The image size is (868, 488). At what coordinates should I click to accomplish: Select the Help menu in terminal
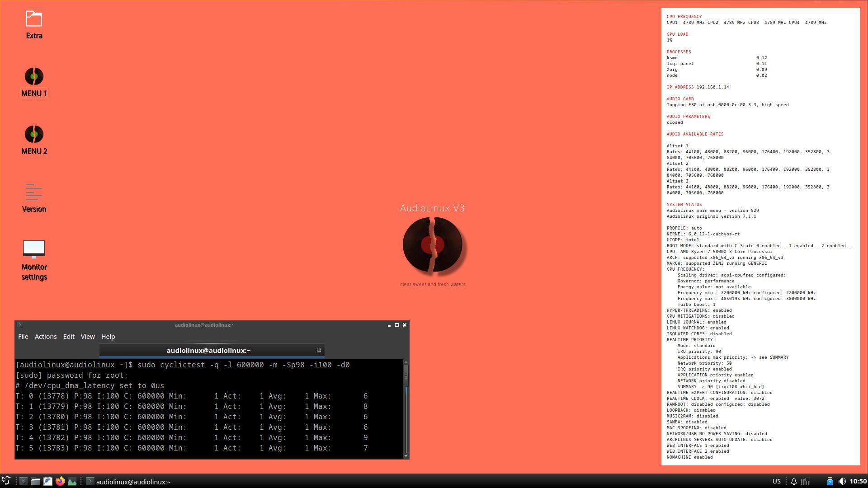coord(108,336)
